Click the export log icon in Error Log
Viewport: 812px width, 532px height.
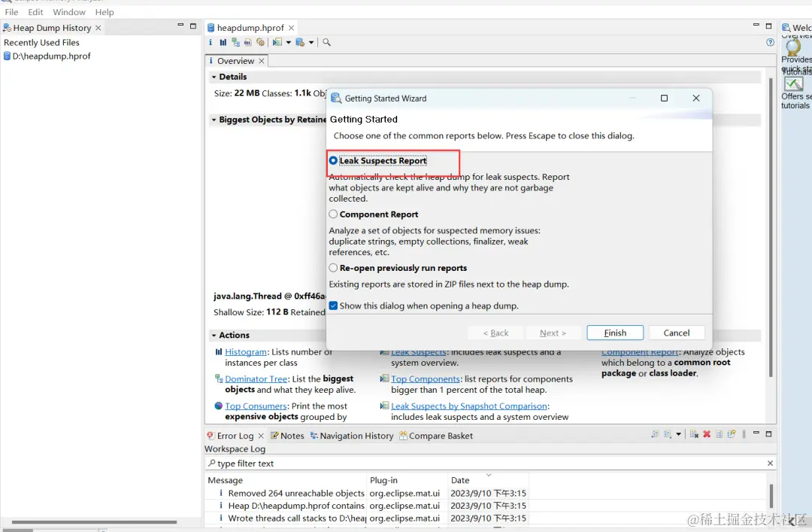pos(655,434)
